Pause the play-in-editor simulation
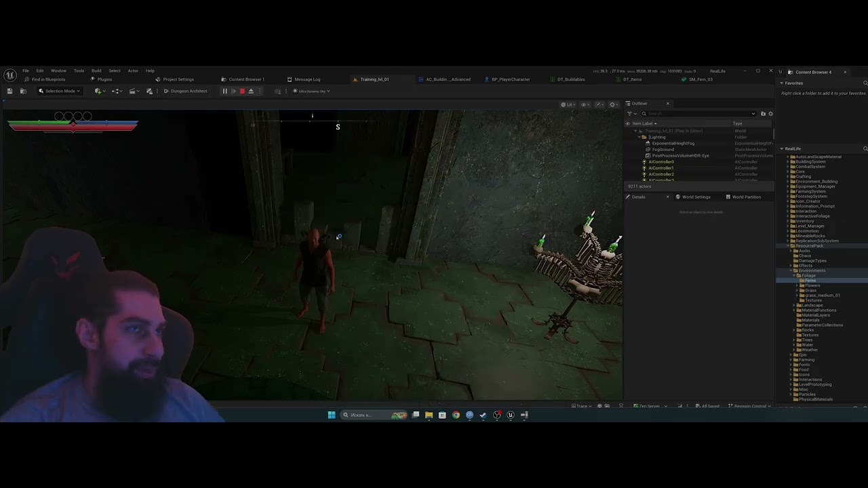The image size is (868, 488). (x=224, y=91)
